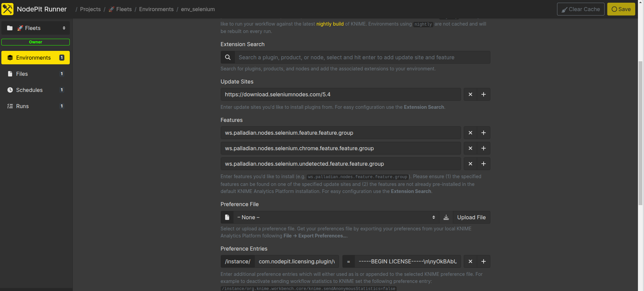Image resolution: width=644 pixels, height=291 pixels.
Task: Click the Environments count badge
Action: (62, 58)
